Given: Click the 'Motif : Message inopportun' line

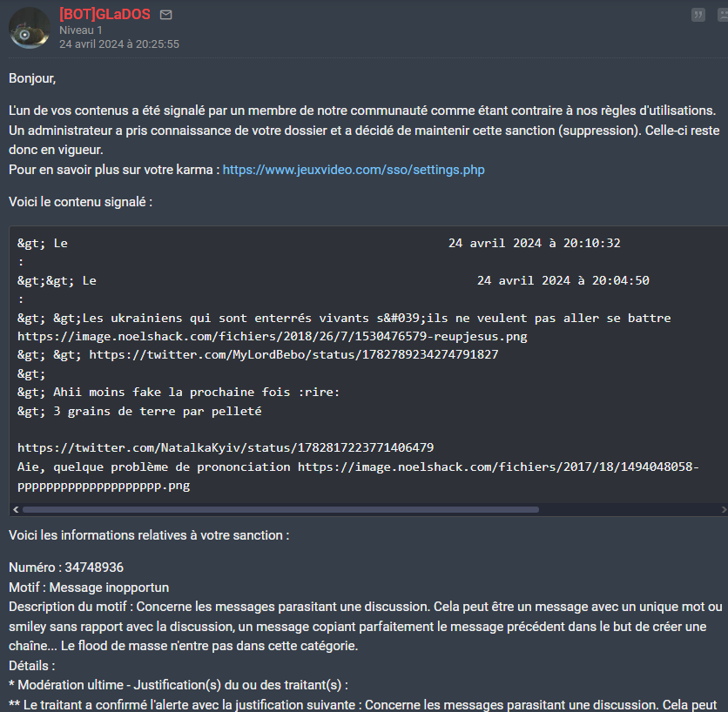Looking at the screenshot, I should [89, 588].
